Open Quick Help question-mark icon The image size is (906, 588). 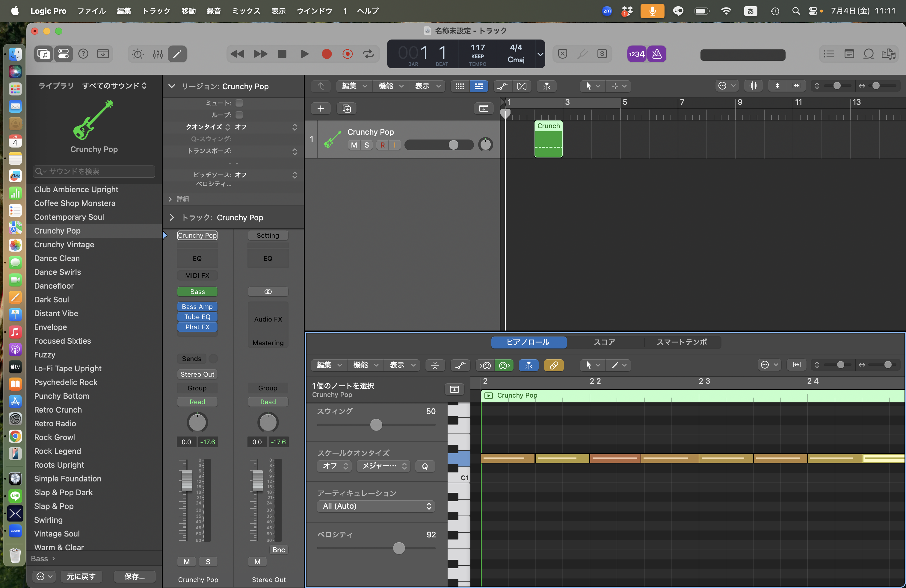83,54
